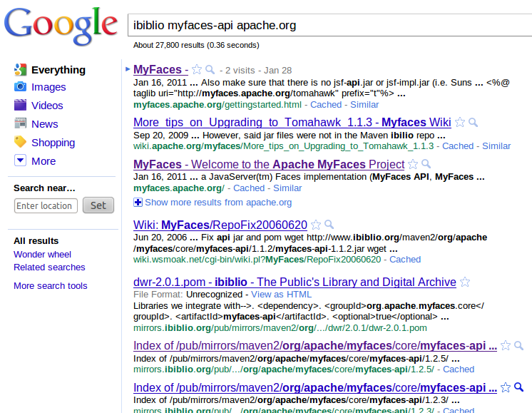The width and height of the screenshot is (532, 413).
Task: Open Similar pages for myfaces.apache.org/ result
Action: 287,188
